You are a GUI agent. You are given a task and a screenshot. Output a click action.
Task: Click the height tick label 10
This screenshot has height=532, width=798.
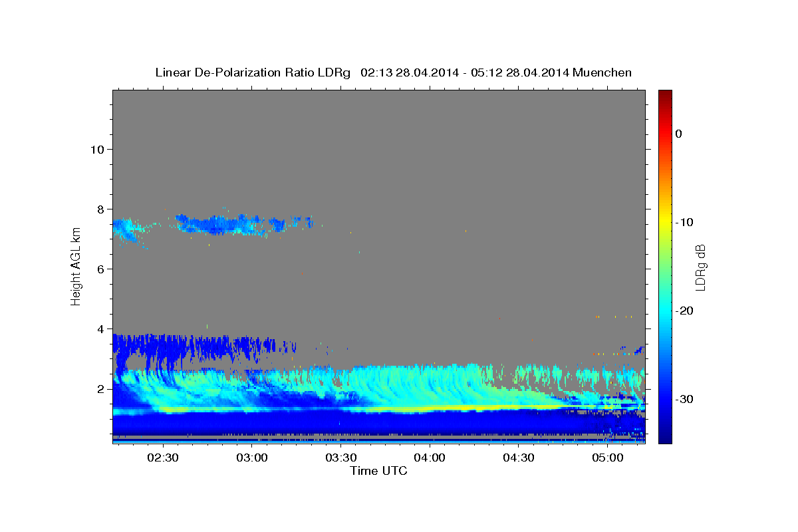[x=97, y=149]
